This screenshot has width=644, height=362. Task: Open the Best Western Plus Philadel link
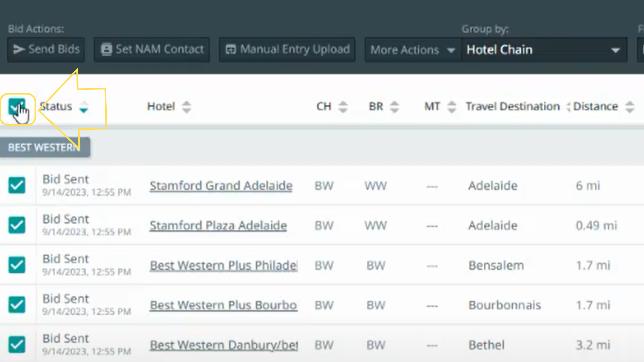point(223,265)
